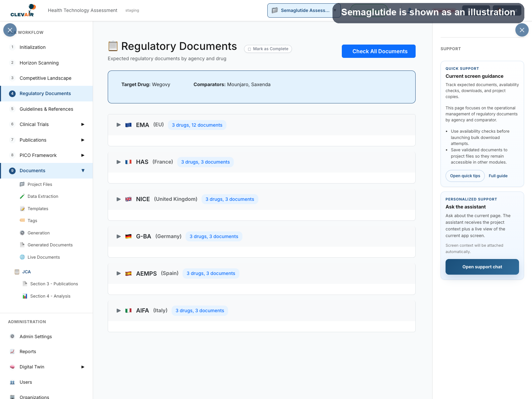532x399 pixels.
Task: Click the clipboard icon beside Regulatory Documents title
Action: 113,46
